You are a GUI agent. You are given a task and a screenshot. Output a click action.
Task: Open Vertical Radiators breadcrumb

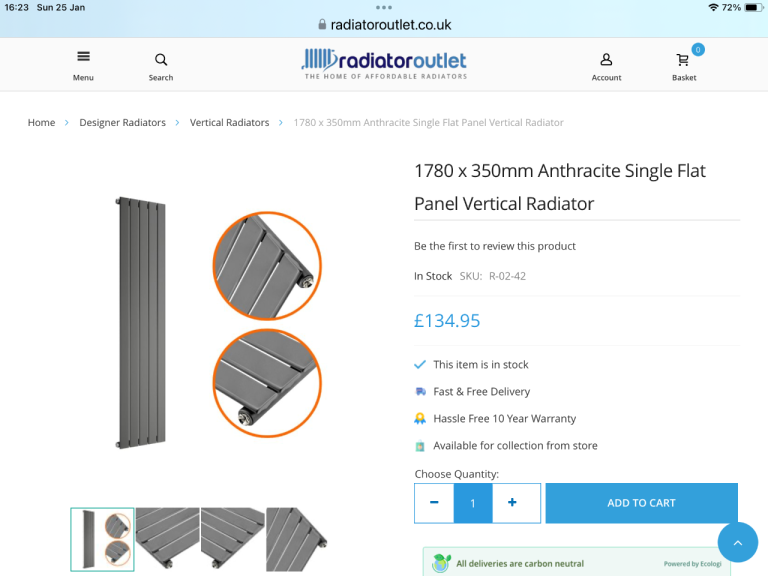click(229, 122)
